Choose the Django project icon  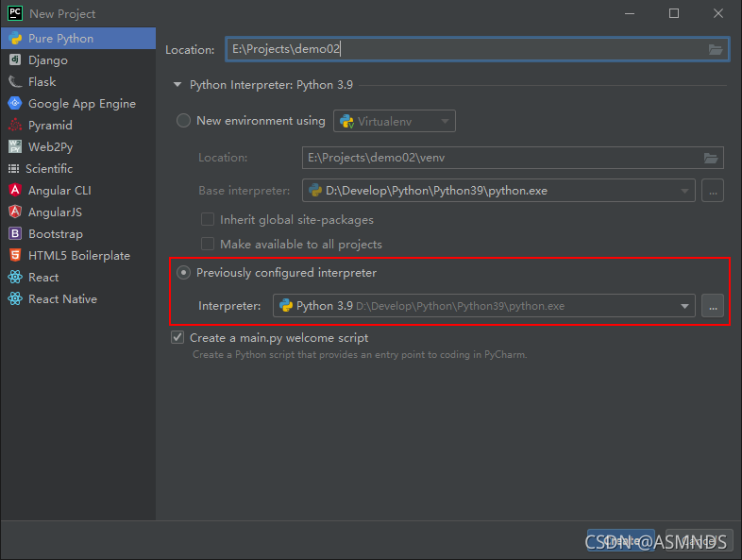(x=15, y=59)
